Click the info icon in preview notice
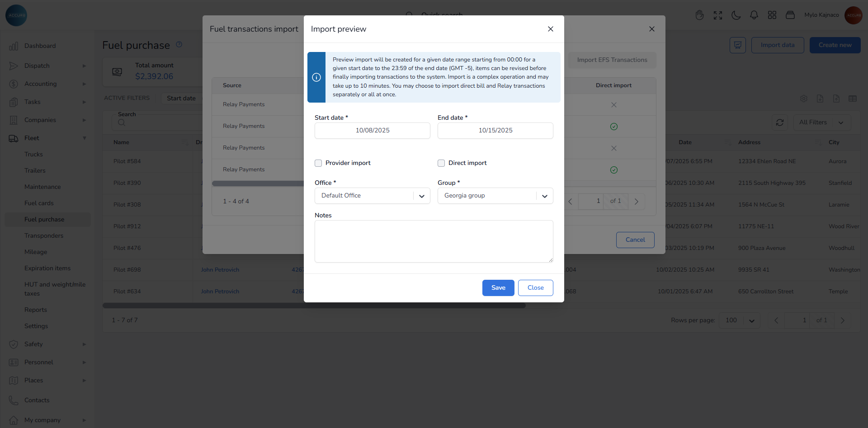Screen dimensions: 868x428 316,77
